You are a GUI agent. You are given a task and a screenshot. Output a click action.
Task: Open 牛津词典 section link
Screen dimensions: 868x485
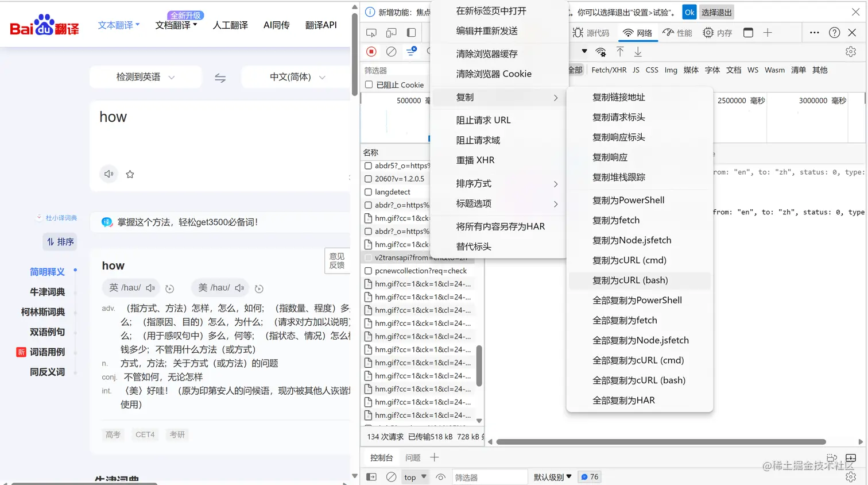[47, 292]
